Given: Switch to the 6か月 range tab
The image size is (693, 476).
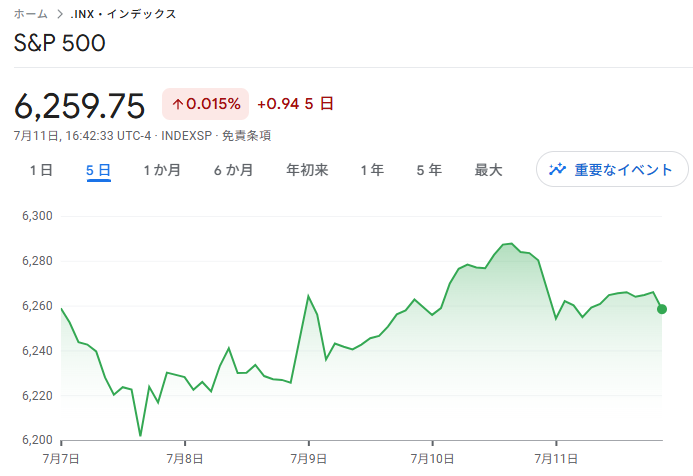Looking at the screenshot, I should [234, 170].
